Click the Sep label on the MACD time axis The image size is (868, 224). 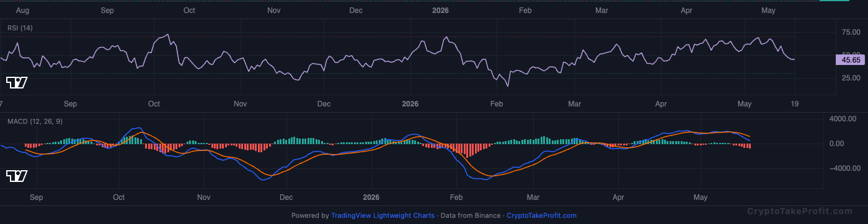(37, 197)
